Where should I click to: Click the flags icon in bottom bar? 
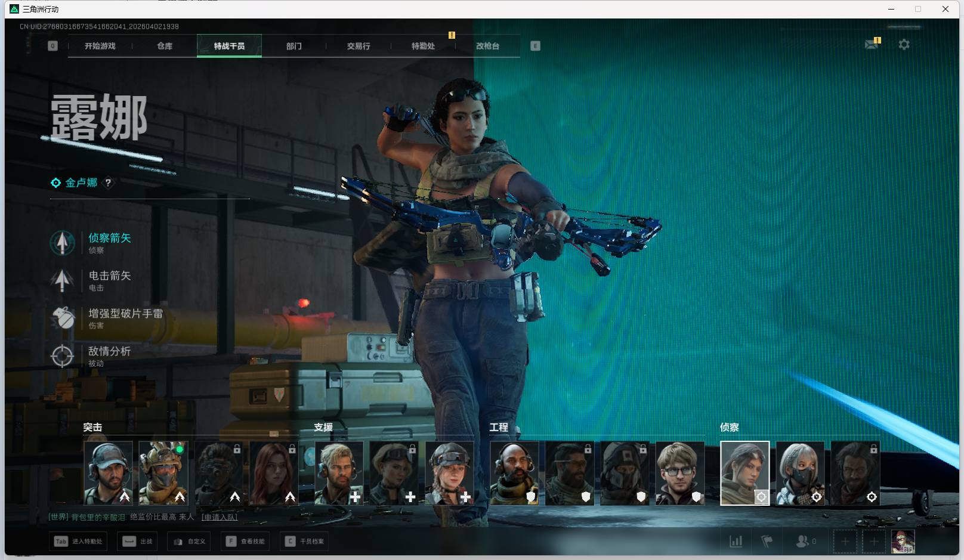767,542
